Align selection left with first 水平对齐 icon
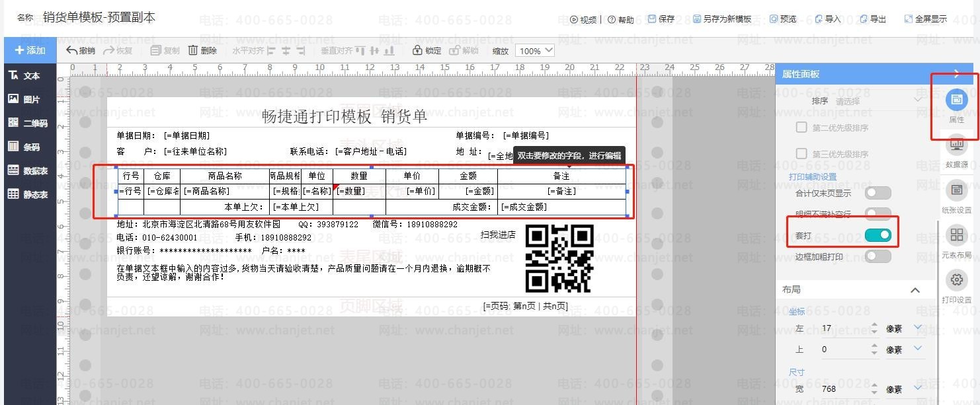 pyautogui.click(x=272, y=50)
